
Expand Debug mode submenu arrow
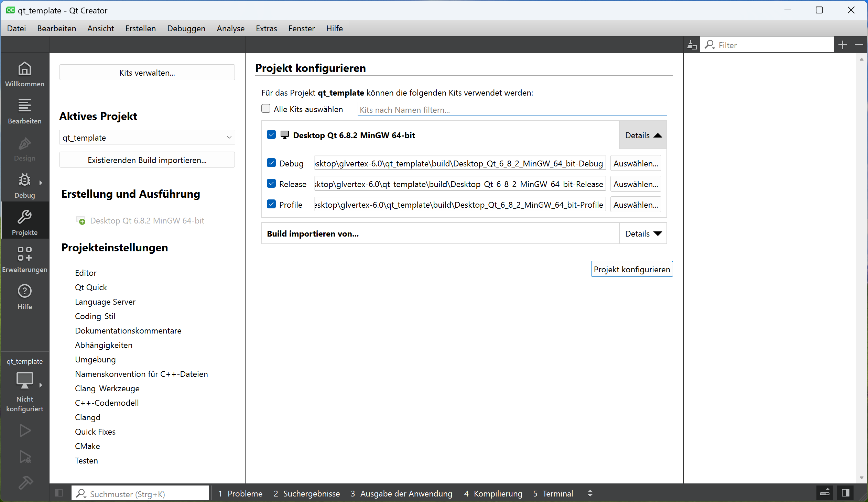pyautogui.click(x=41, y=183)
